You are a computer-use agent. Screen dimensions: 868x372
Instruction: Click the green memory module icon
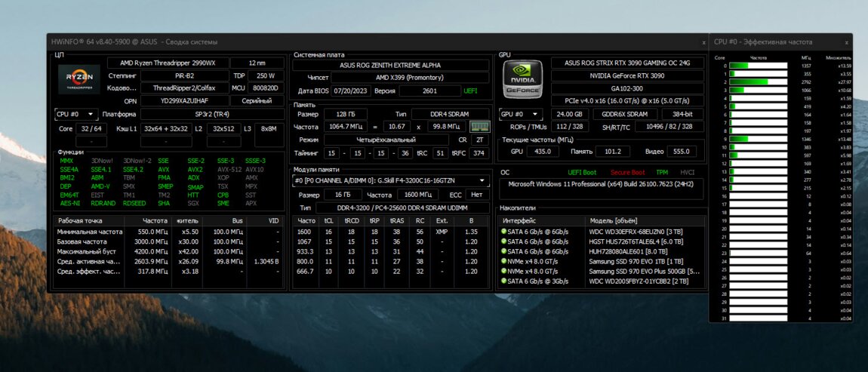tap(479, 127)
